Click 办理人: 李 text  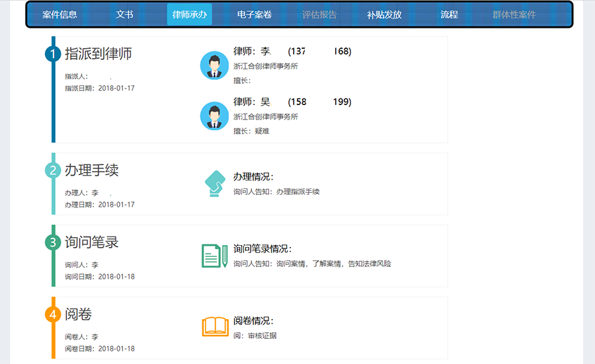coord(81,193)
